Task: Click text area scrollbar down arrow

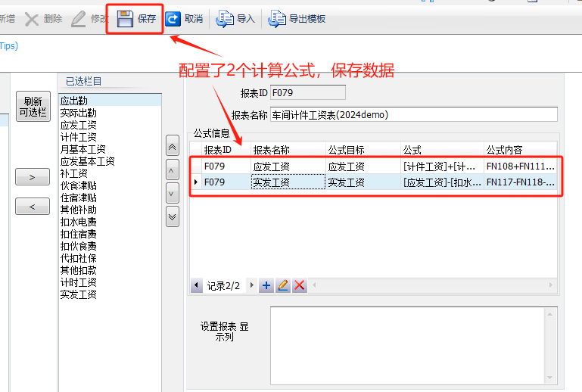Action: point(550,378)
